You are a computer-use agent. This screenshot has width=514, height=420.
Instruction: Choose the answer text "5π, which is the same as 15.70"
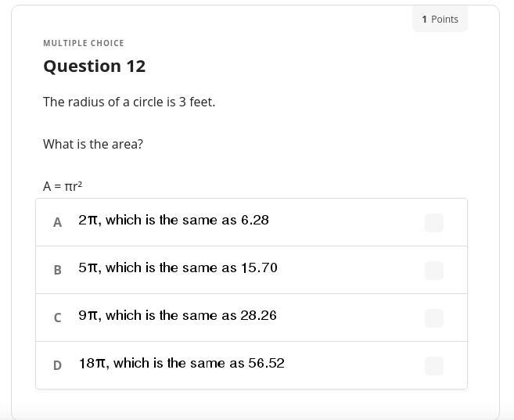[178, 268]
